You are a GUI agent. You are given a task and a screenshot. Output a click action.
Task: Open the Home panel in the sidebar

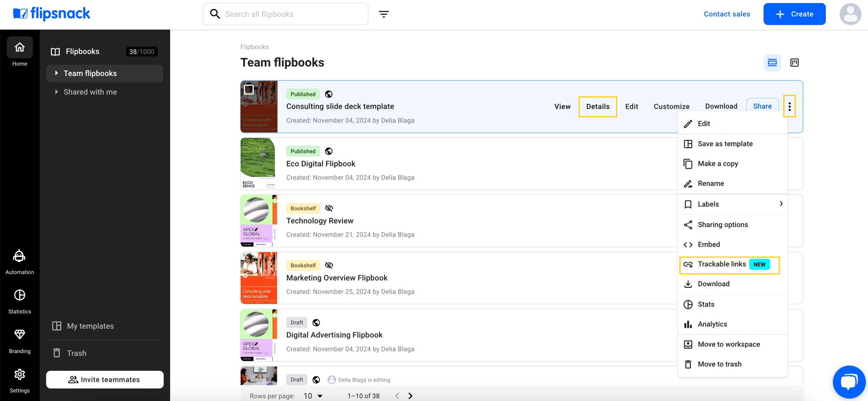tap(19, 51)
